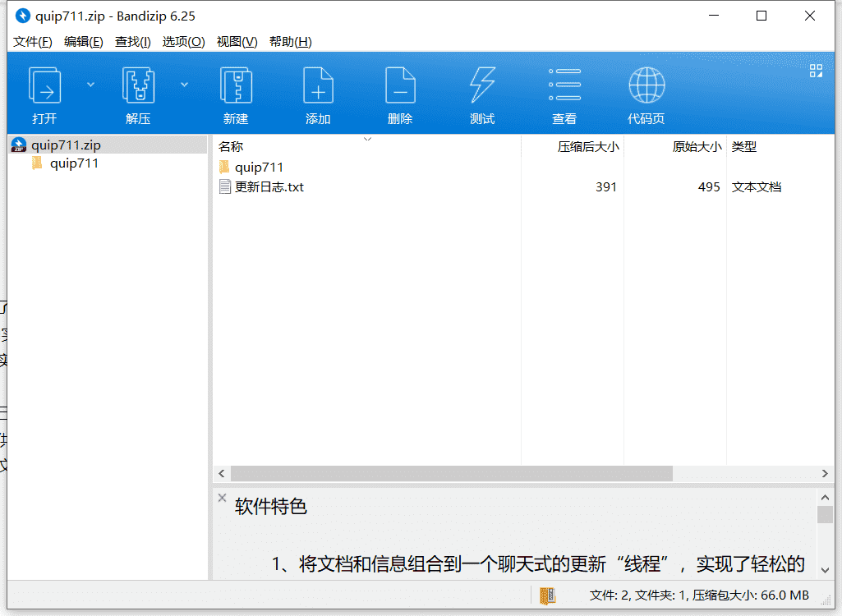Click the original size value 495
This screenshot has width=842, height=616.
click(709, 187)
